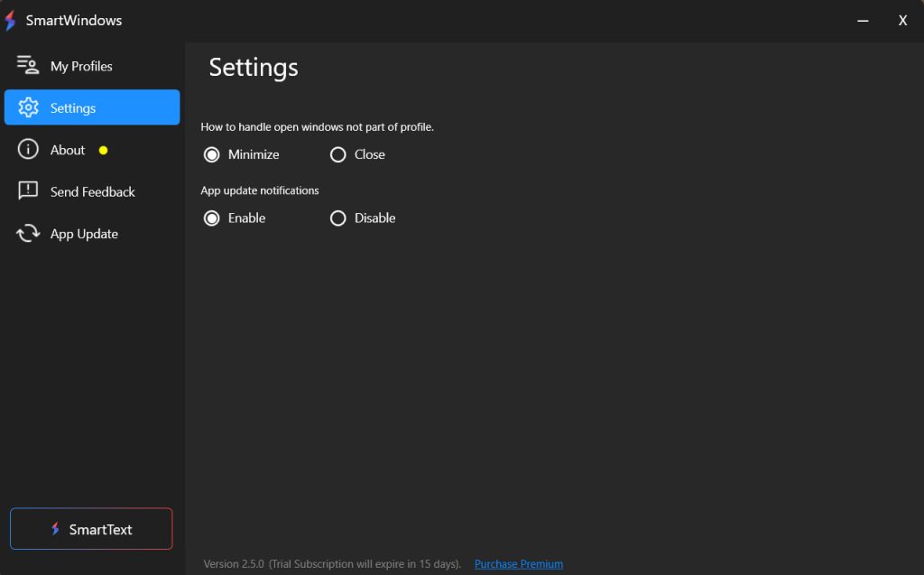The image size is (924, 575).
Task: Open Send Feedback from the sidebar
Action: point(92,191)
